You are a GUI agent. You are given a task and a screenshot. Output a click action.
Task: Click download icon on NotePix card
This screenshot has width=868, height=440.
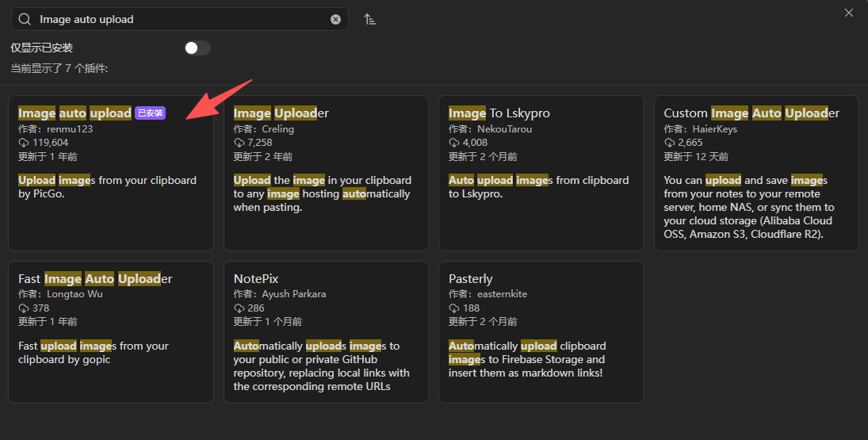pos(239,308)
